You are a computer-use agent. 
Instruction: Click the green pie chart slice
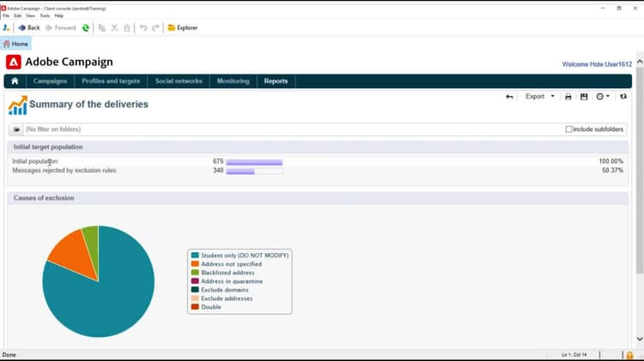coord(92,244)
